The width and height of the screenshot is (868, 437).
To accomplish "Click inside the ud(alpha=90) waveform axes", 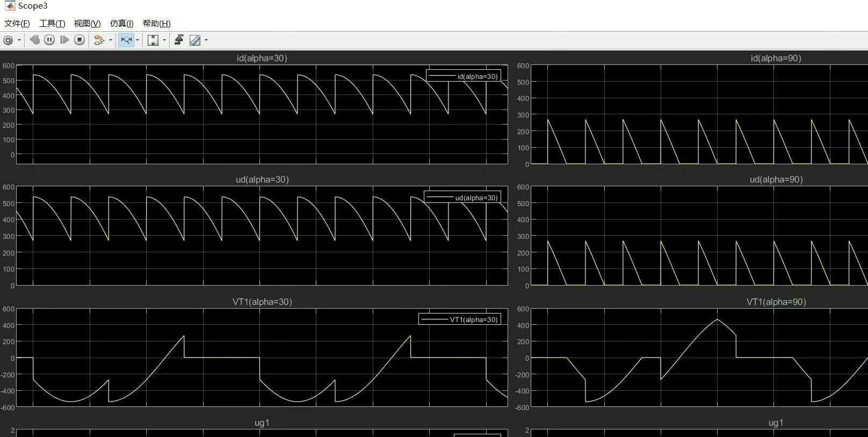I will click(x=699, y=236).
